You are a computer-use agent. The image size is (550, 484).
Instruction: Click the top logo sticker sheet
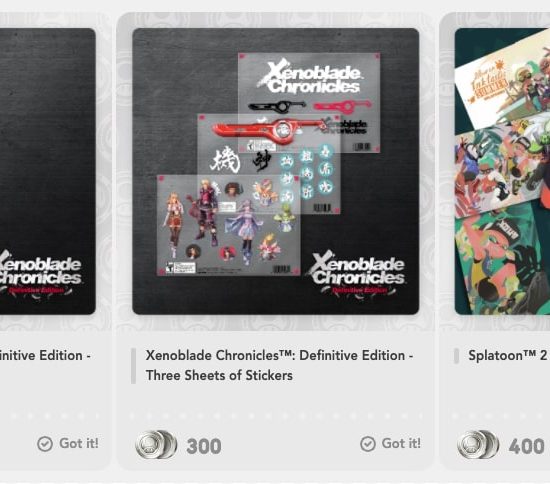309,102
